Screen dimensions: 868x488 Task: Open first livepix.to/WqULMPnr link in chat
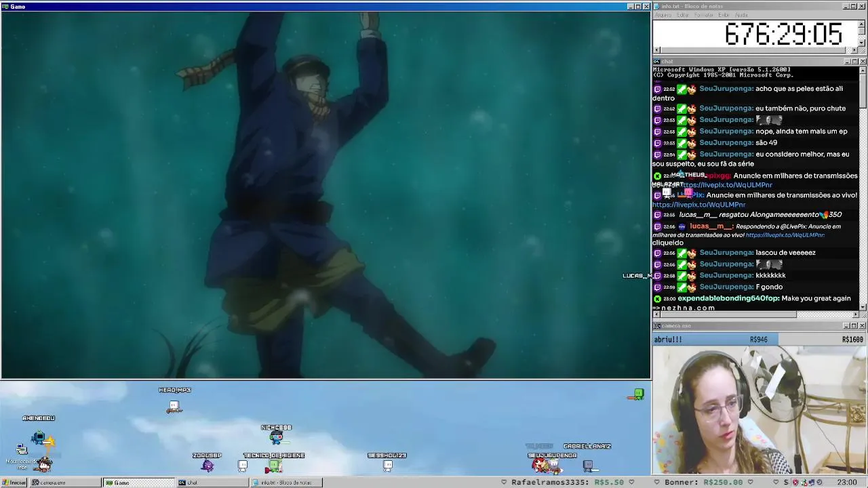728,185
